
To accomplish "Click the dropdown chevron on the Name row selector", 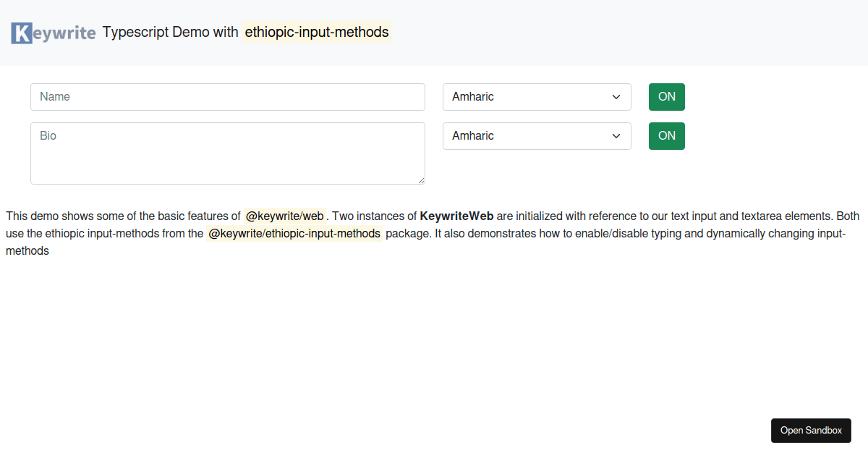I will click(616, 96).
